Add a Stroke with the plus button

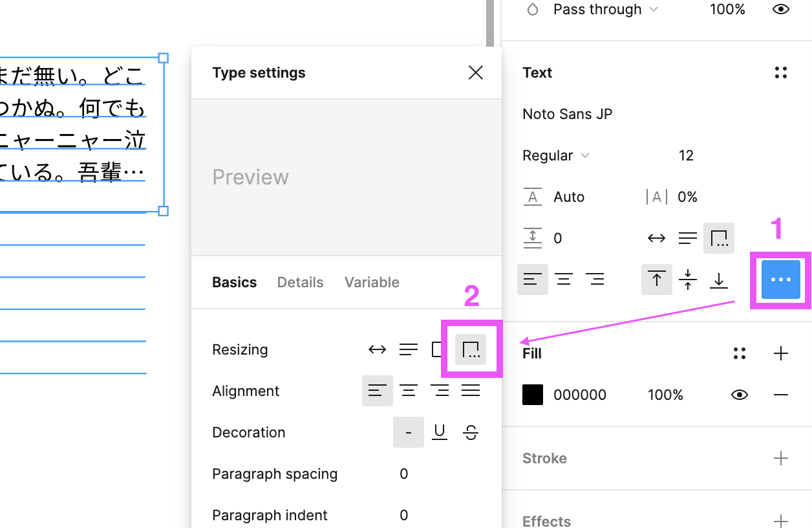[x=781, y=458]
